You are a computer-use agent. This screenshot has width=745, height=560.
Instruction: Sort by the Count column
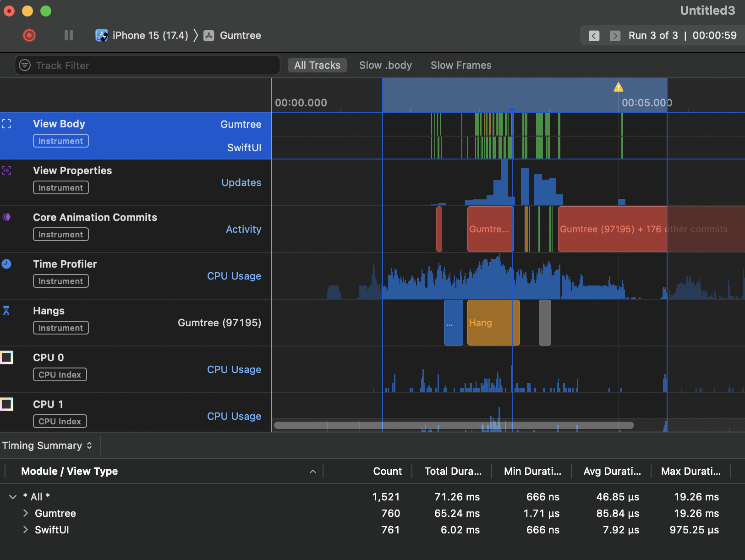[x=388, y=471]
